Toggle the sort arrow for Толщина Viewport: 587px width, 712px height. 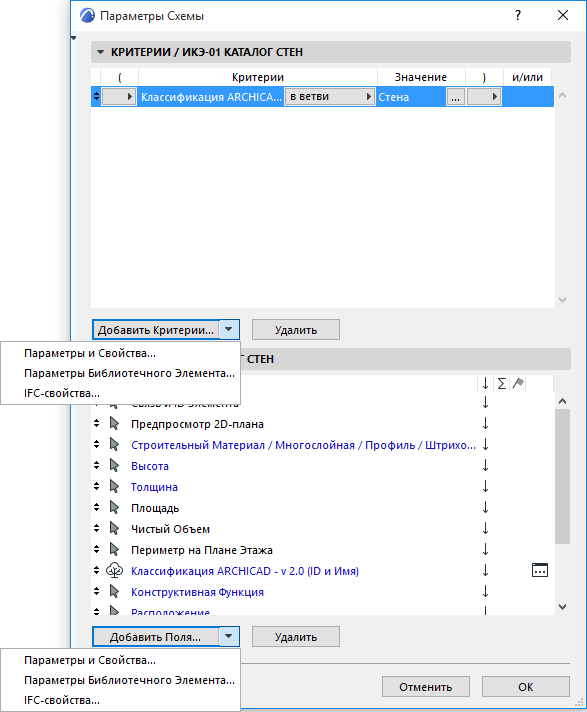485,487
